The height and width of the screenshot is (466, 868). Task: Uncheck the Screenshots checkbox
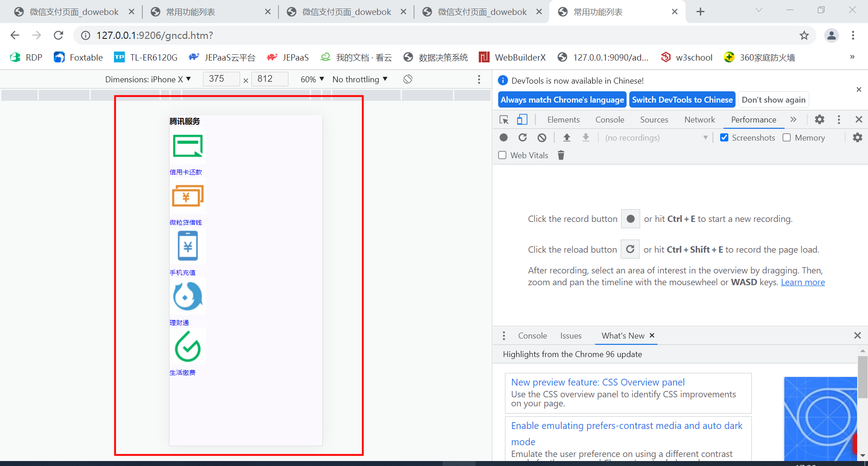pos(724,137)
